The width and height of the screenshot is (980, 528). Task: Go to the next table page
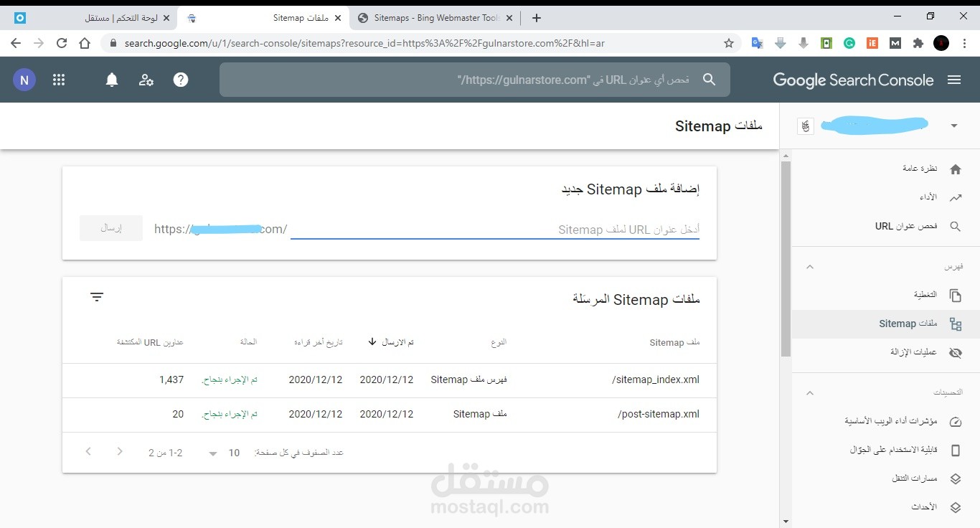tap(120, 452)
